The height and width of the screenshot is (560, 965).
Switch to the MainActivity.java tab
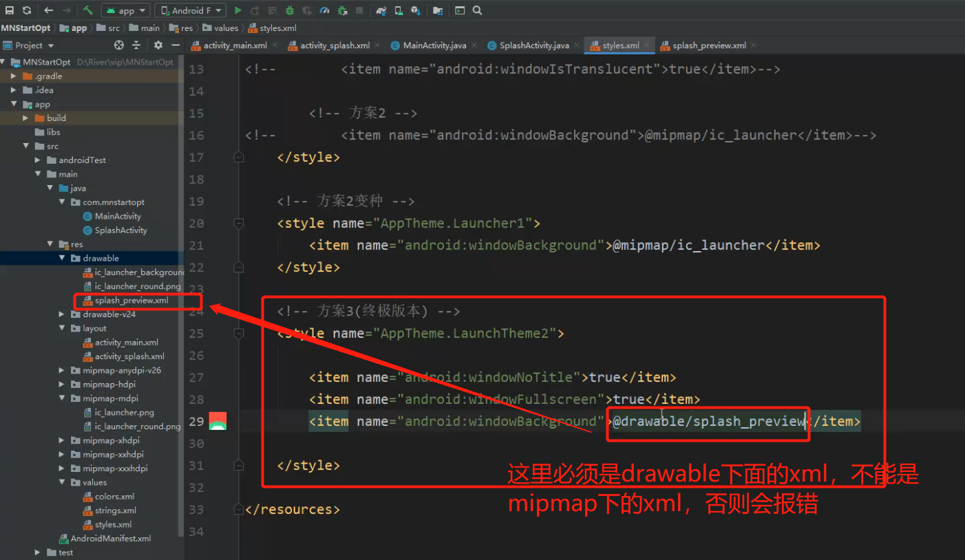pos(434,45)
